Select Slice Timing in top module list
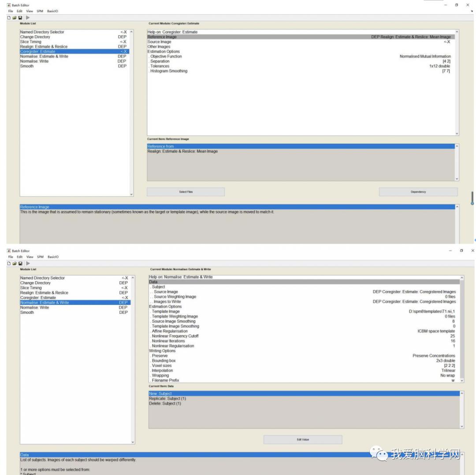The width and height of the screenshot is (476, 475). point(74,41)
